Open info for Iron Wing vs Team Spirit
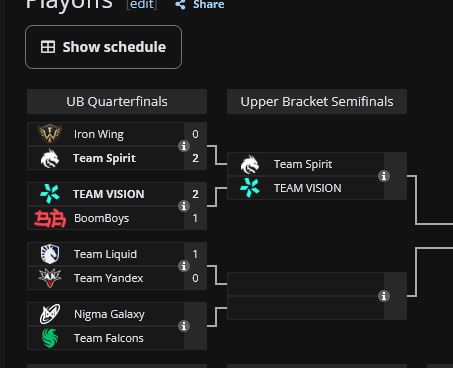The width and height of the screenshot is (453, 368). [x=184, y=146]
